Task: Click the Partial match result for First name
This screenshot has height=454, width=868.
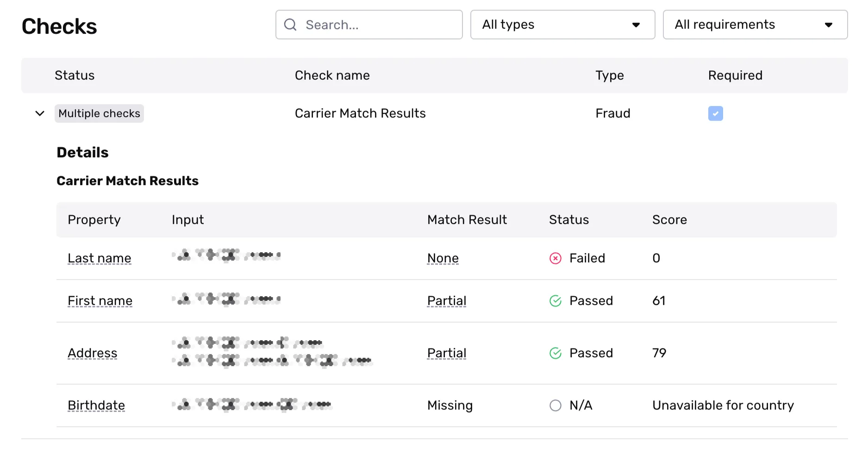Action: [447, 301]
